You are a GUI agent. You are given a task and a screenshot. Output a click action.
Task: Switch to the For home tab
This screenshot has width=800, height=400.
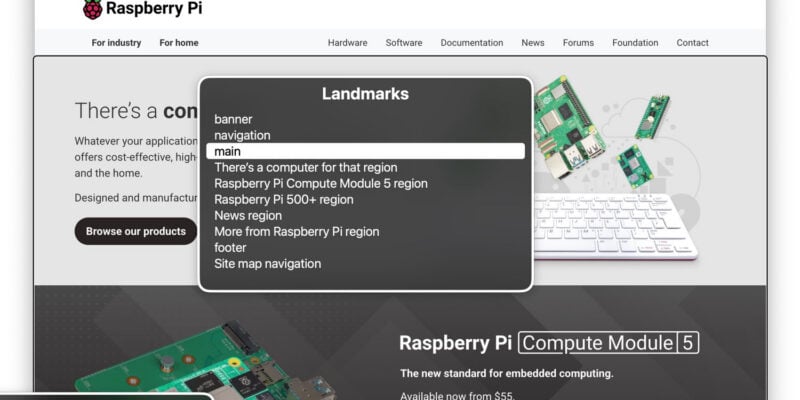click(179, 43)
